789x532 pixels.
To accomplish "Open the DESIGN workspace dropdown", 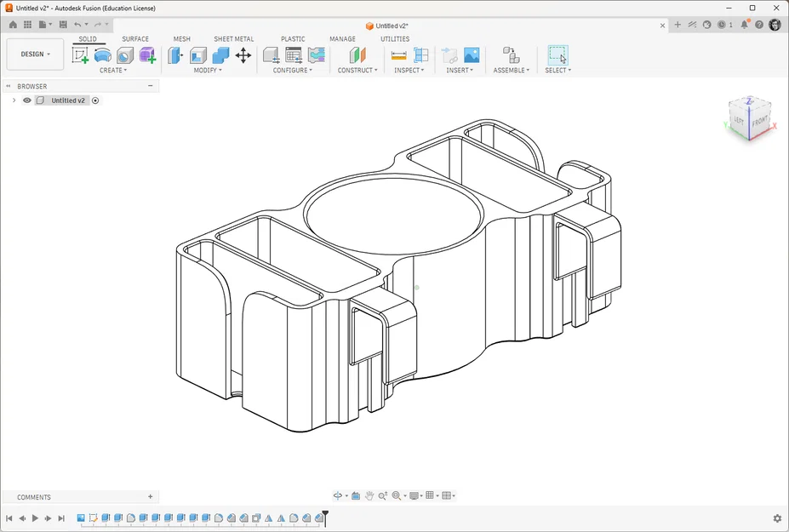I will (35, 54).
